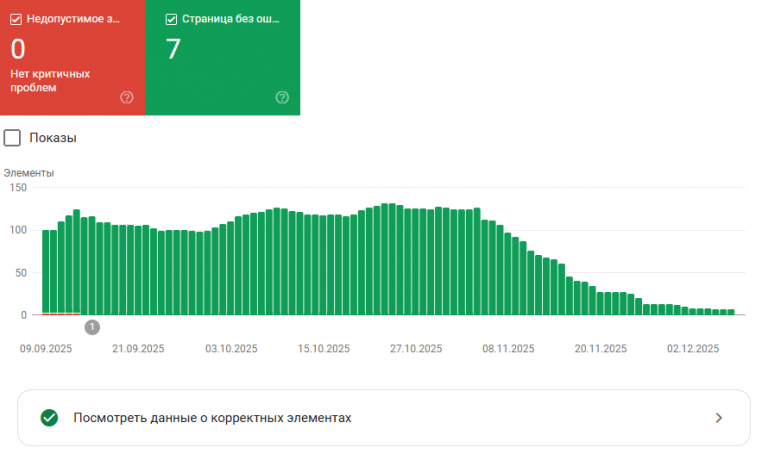Click the 'Показы' label
The height and width of the screenshot is (460, 768).
click(53, 138)
